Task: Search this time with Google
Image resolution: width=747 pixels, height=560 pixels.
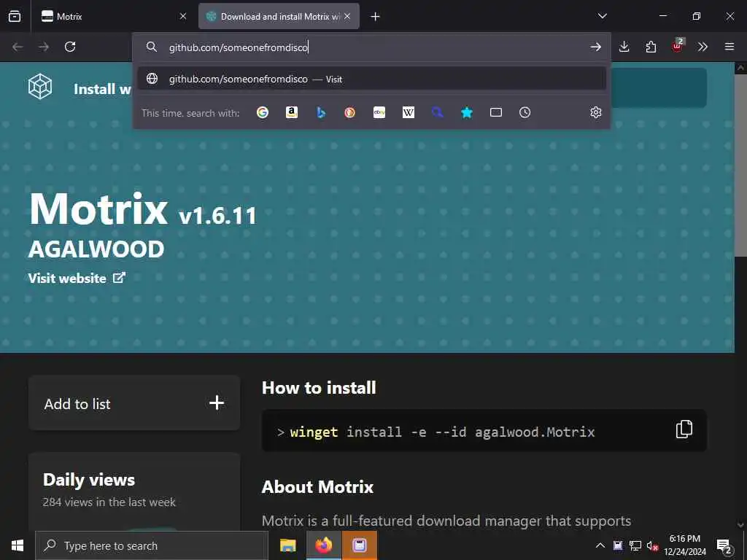Action: pos(263,112)
